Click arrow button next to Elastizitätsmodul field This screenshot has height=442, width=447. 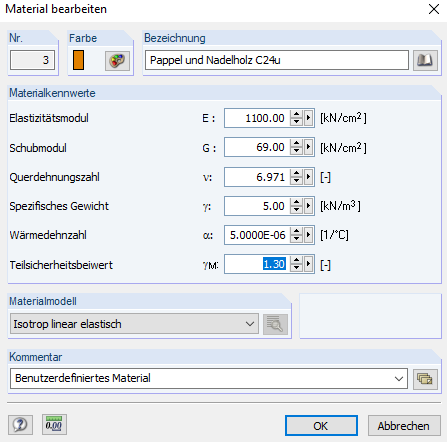click(x=309, y=118)
